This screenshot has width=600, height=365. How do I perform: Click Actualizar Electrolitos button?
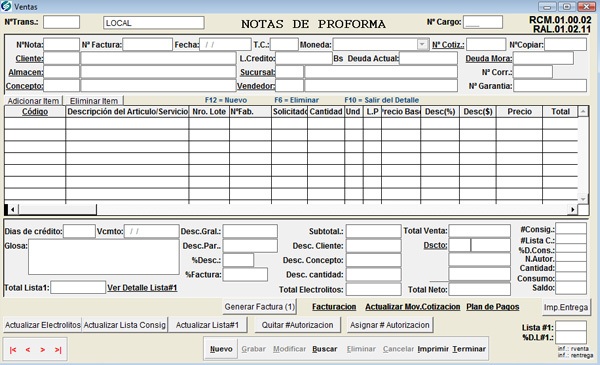point(42,325)
